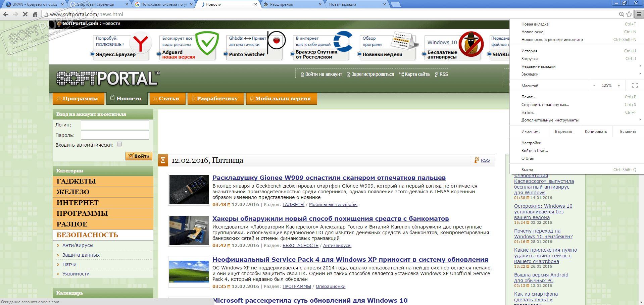Check the 'Входить автоматически' checkbox
The width and height of the screenshot is (644, 305).
click(x=119, y=144)
